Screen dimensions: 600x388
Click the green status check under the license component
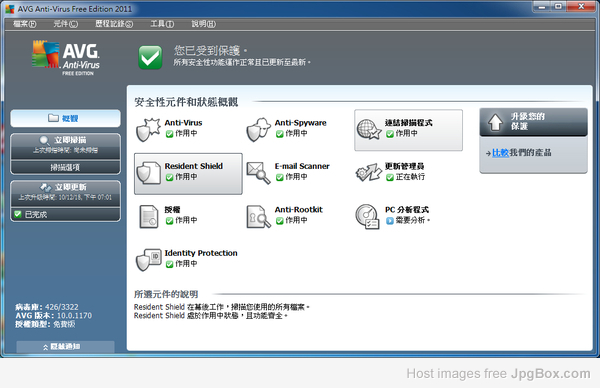pos(170,221)
